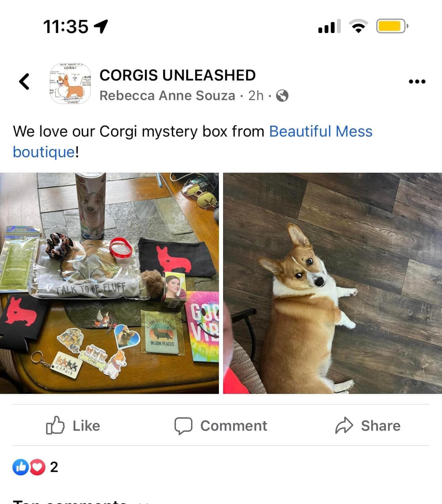
Task: Open the corgi on floor photo
Action: coord(333,283)
